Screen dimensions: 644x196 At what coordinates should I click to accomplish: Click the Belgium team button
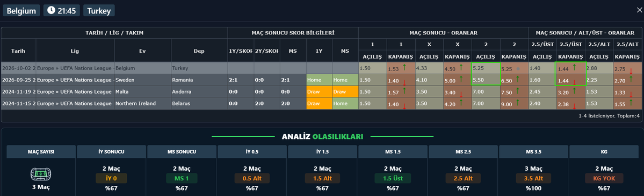pos(21,11)
